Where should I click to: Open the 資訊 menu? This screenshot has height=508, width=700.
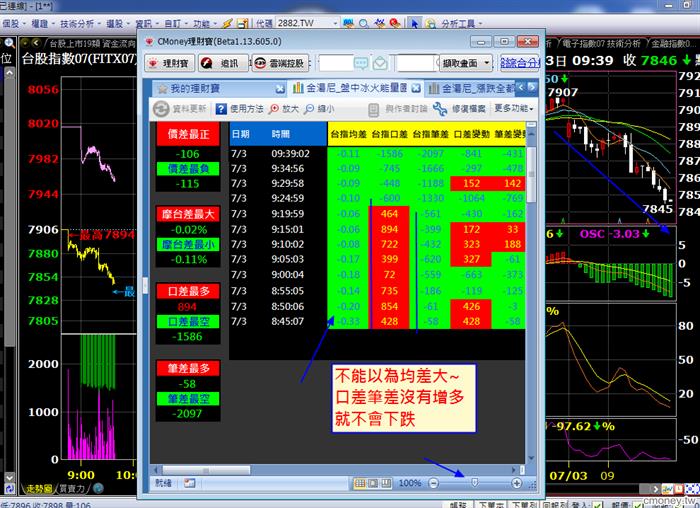146,24
